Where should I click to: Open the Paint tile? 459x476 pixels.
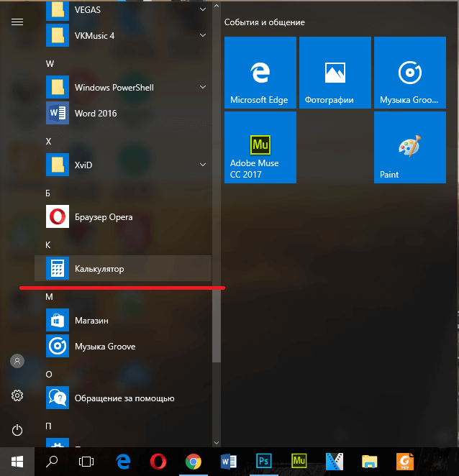coord(410,147)
